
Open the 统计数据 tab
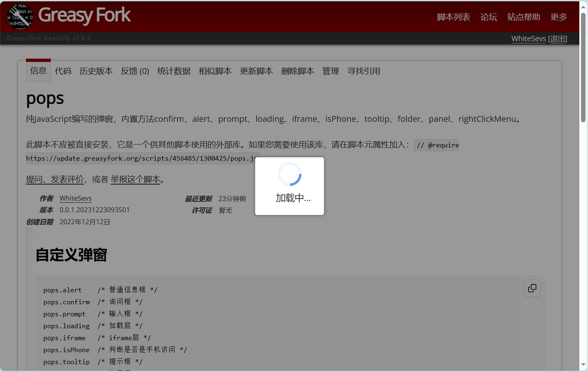point(174,71)
